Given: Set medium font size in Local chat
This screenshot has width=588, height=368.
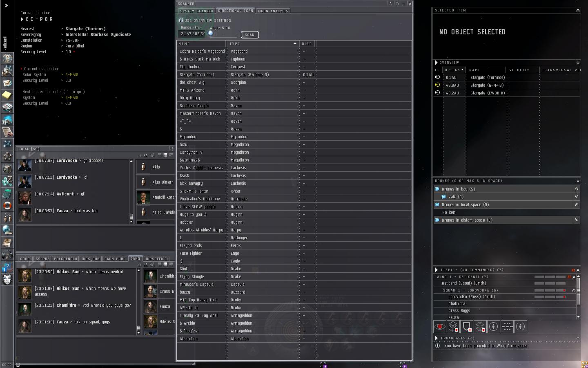Looking at the screenshot, I should 145,155.
